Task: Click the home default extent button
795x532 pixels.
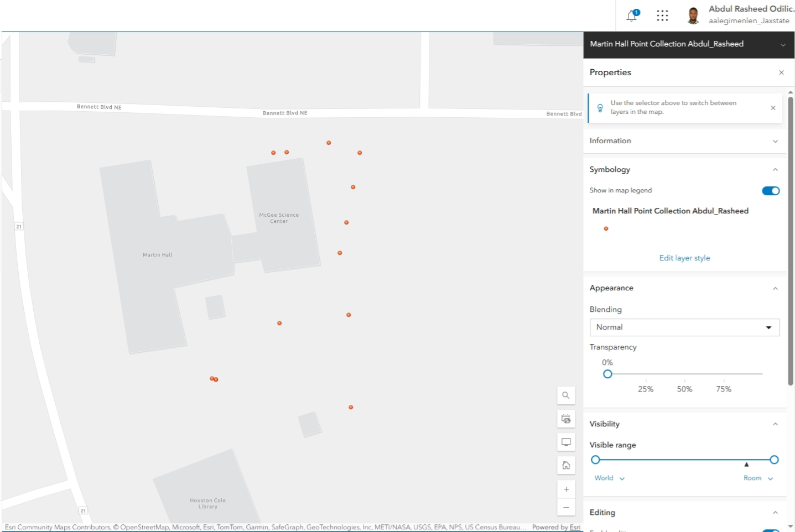Action: point(566,465)
